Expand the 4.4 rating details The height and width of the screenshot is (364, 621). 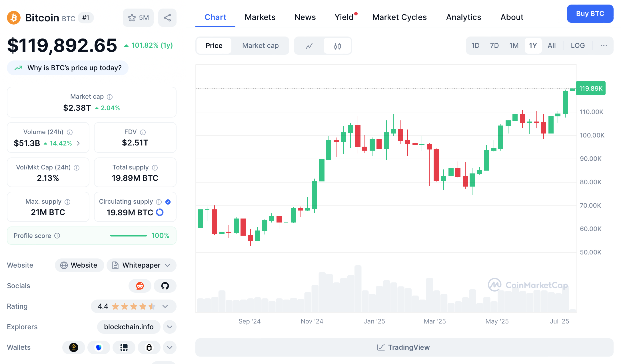[133, 306]
